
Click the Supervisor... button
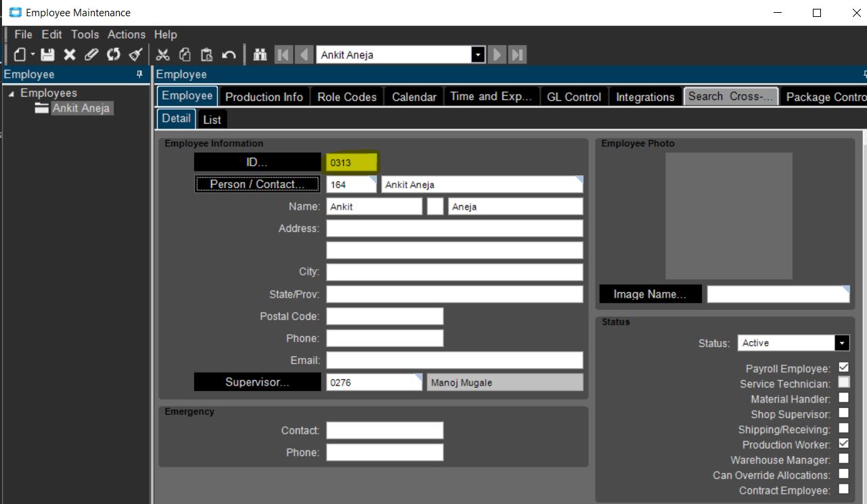coord(257,382)
